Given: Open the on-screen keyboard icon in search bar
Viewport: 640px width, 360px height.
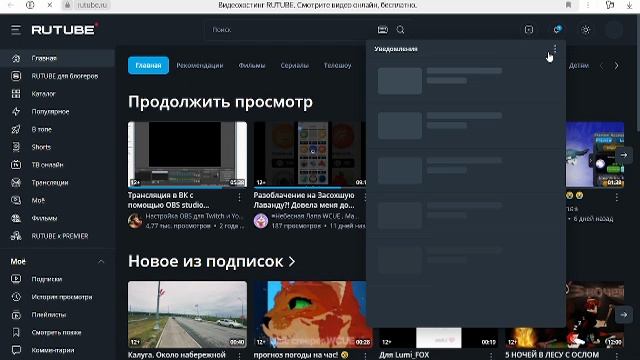Looking at the screenshot, I should click(382, 30).
